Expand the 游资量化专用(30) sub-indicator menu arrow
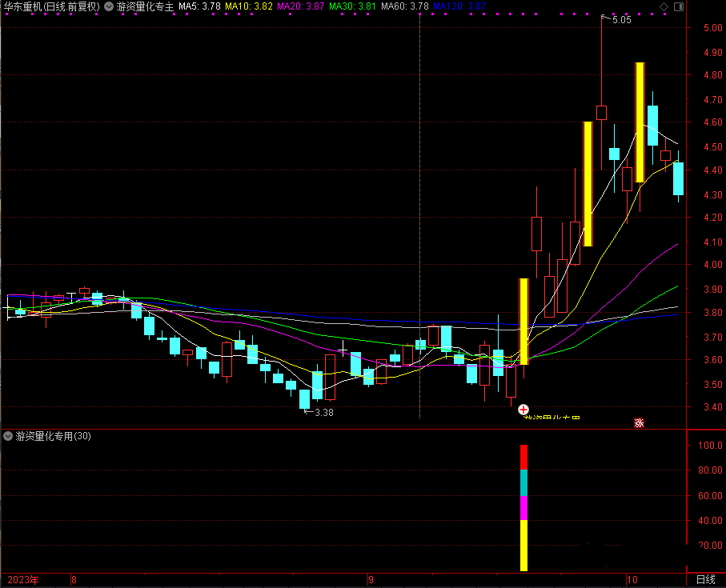 (x=8, y=436)
